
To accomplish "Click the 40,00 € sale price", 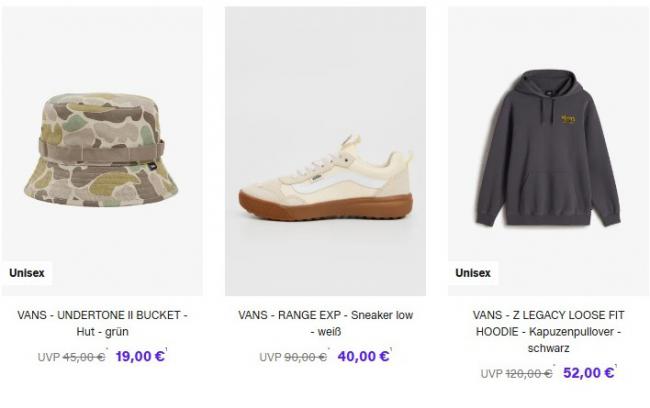I will click(x=363, y=356).
